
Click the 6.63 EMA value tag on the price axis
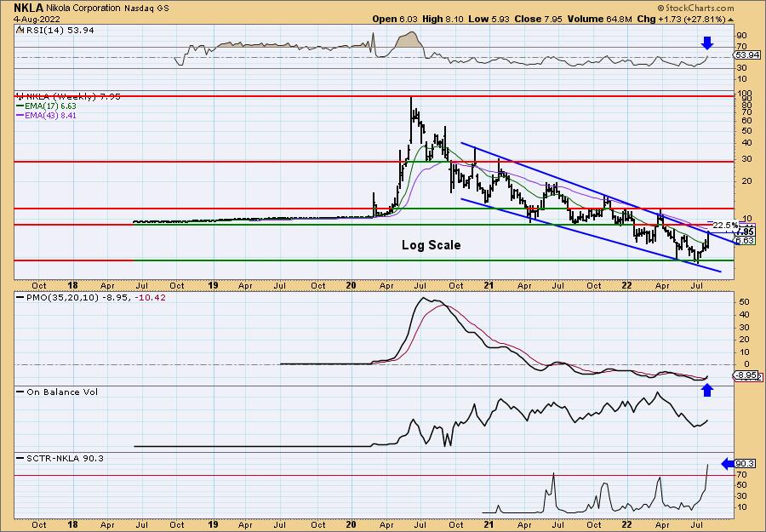pyautogui.click(x=745, y=241)
